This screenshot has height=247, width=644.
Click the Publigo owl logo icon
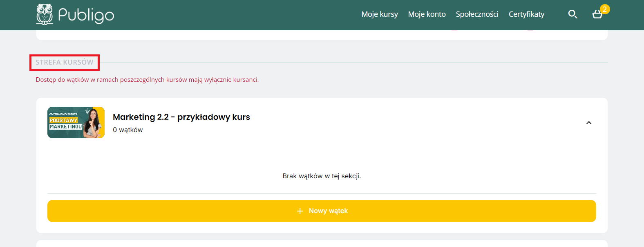tap(44, 14)
